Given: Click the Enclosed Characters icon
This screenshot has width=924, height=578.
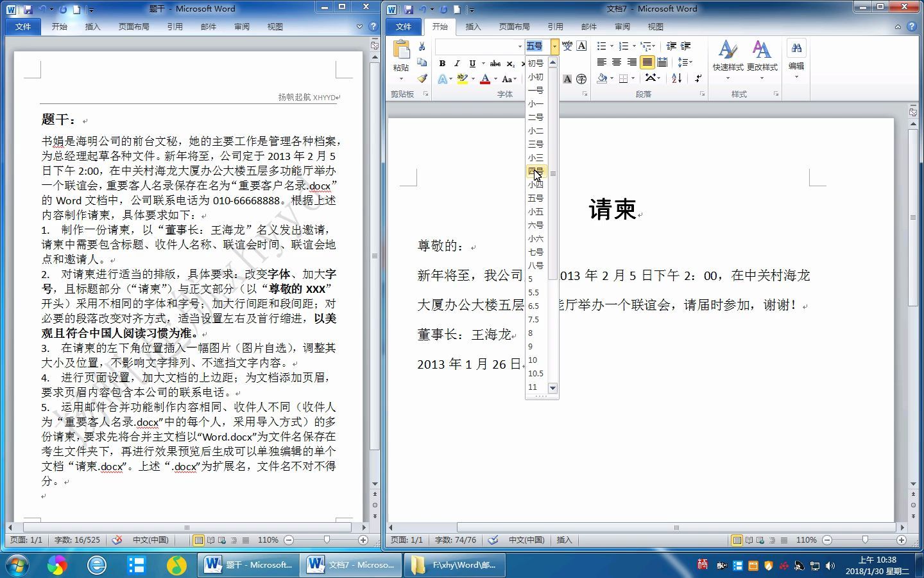Looking at the screenshot, I should coord(581,79).
